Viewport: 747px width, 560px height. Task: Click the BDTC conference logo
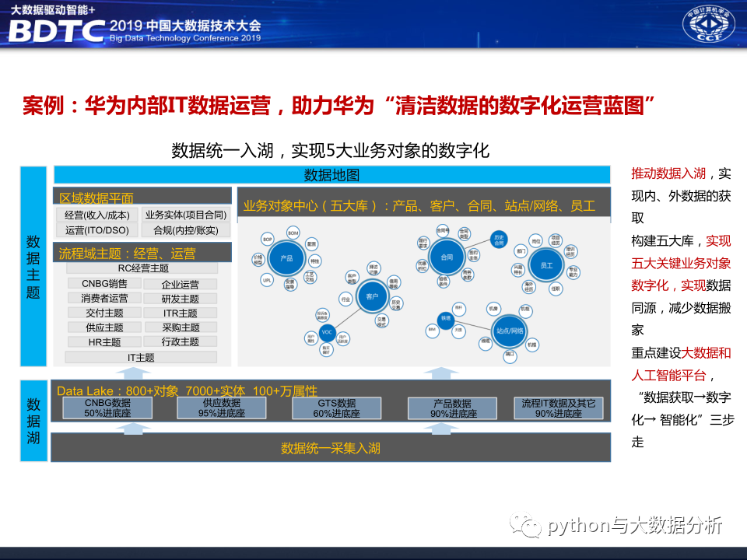click(x=57, y=31)
